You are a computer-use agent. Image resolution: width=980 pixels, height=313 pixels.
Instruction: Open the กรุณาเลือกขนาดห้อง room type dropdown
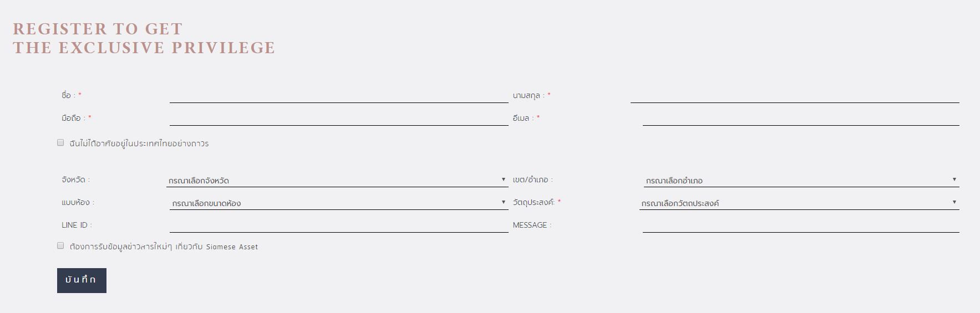click(338, 203)
